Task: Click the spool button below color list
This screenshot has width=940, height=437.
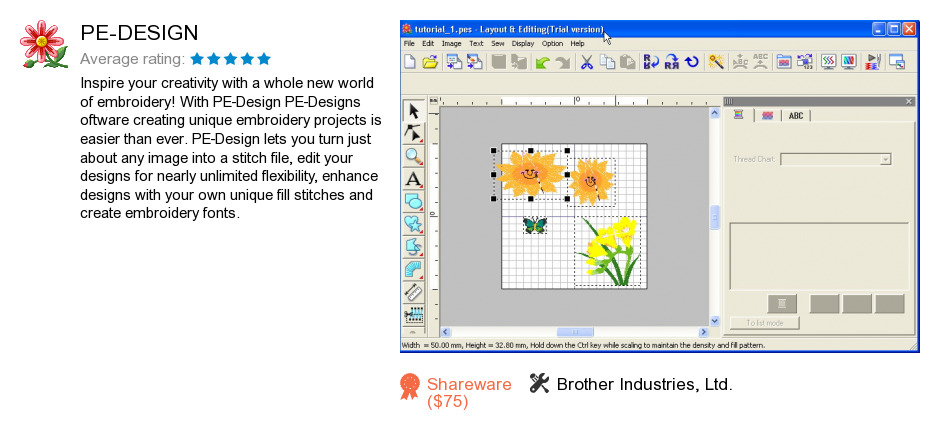Action: click(x=782, y=304)
